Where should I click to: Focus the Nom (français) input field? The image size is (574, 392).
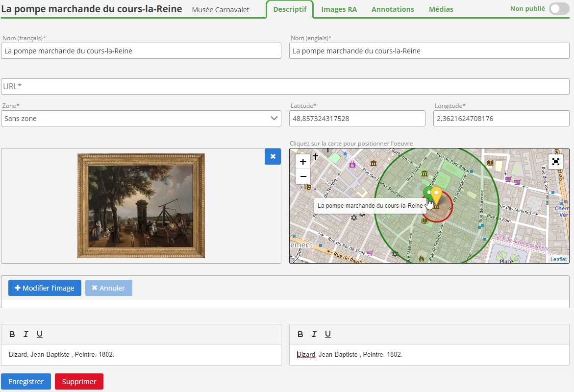pos(141,51)
